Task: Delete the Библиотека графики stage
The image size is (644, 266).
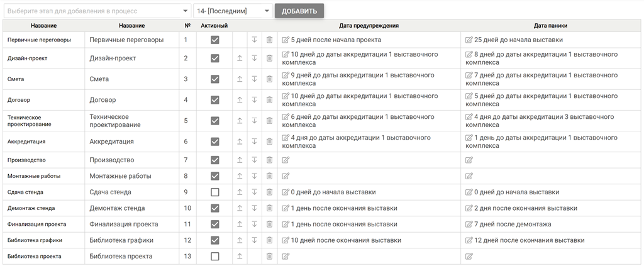Action: click(269, 240)
